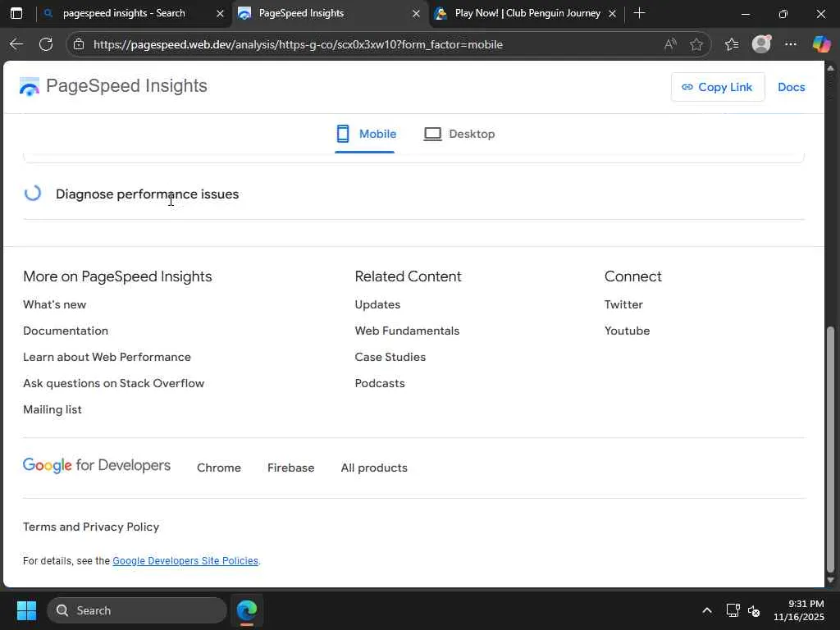Image resolution: width=840 pixels, height=630 pixels.
Task: Launch the Copilot sidebar icon
Action: click(821, 44)
